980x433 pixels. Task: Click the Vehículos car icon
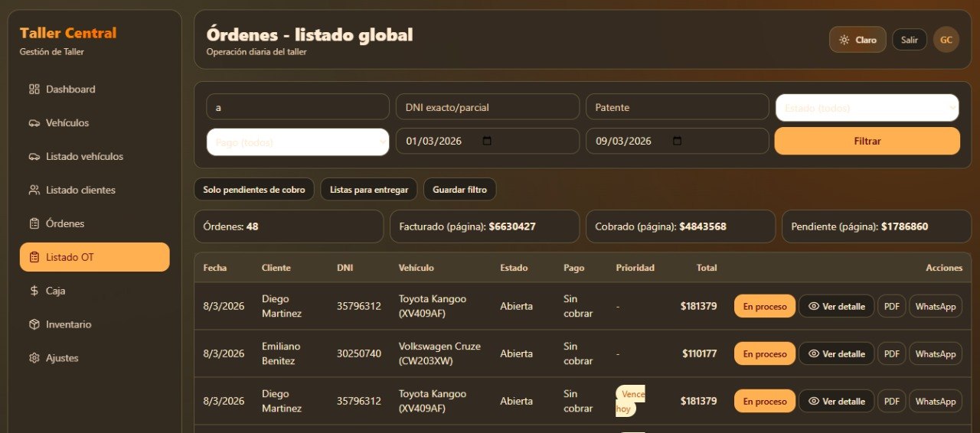34,123
